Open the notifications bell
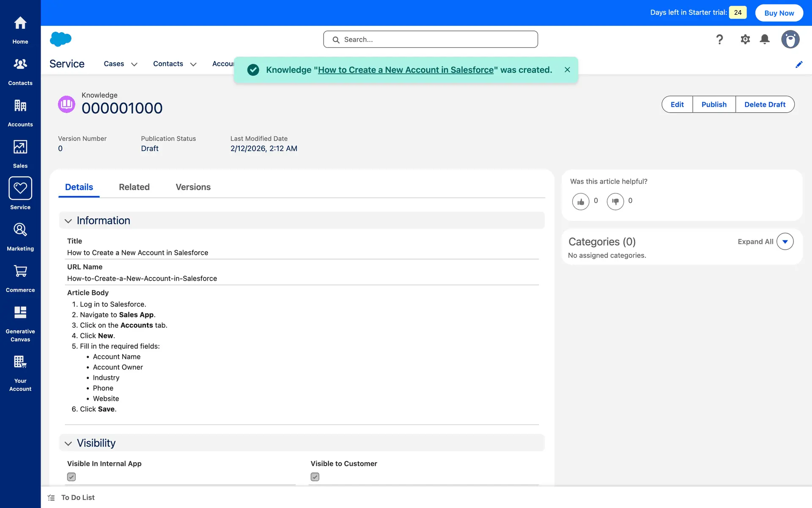Image resolution: width=812 pixels, height=508 pixels. point(765,39)
